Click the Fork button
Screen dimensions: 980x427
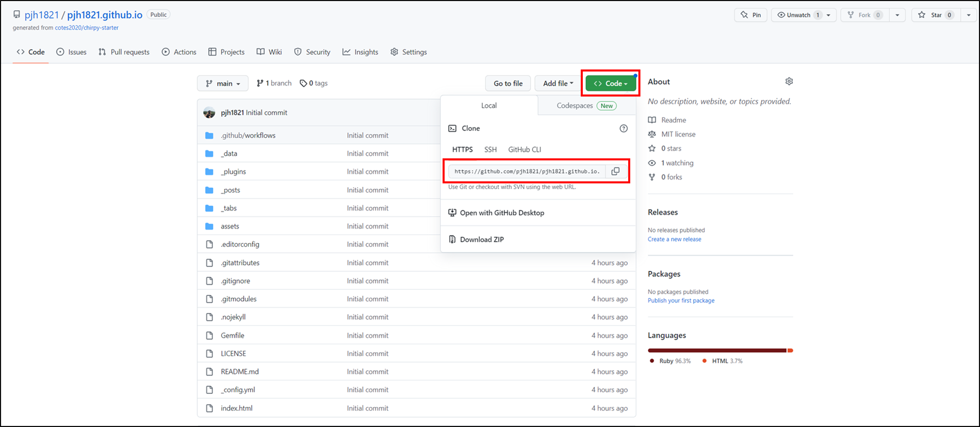pos(865,15)
